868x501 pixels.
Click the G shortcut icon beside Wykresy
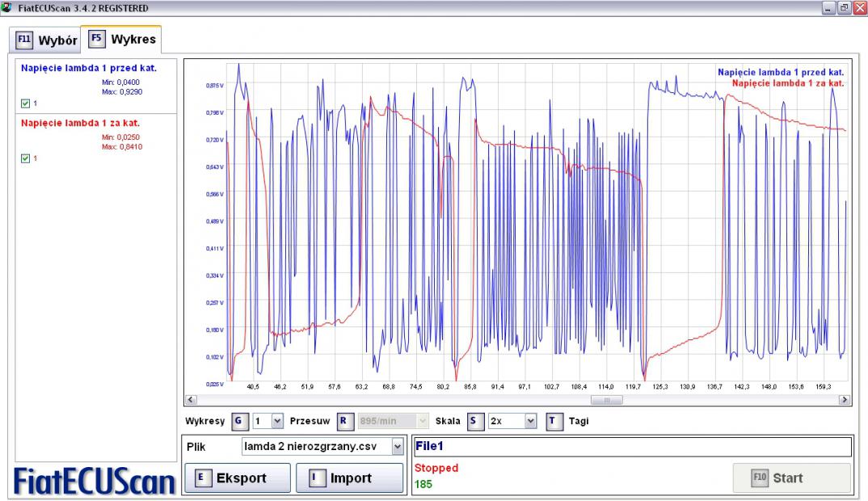[x=238, y=421]
